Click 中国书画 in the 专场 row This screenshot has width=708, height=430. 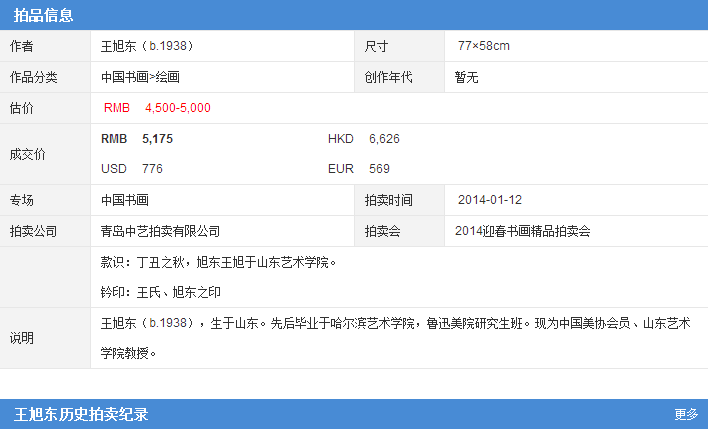pyautogui.click(x=125, y=200)
